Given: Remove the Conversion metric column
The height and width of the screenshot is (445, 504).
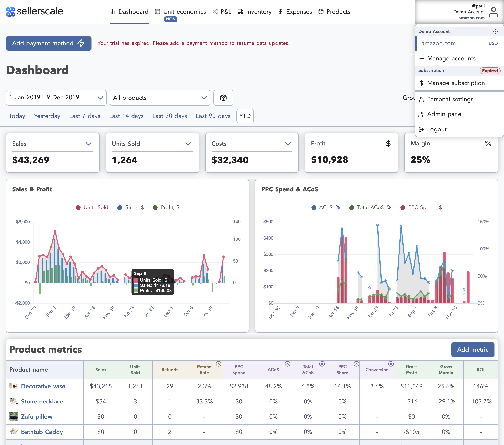Looking at the screenshot, I should [x=391, y=364].
